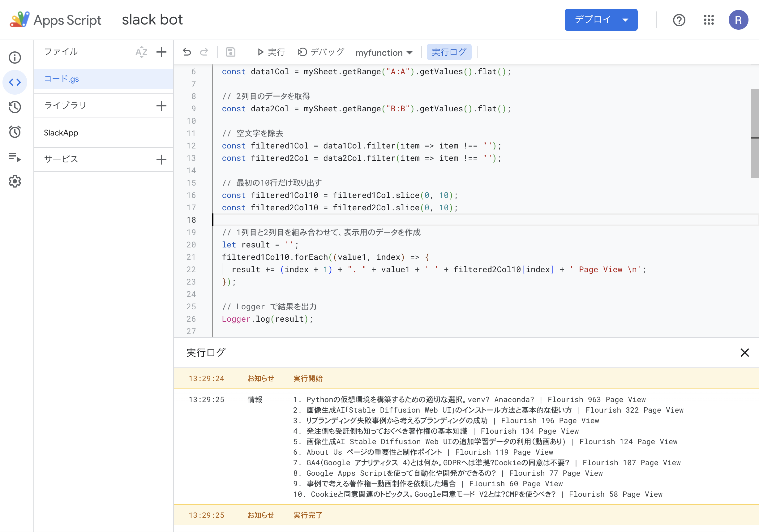Screen dimensions: 759x532
Task: Select the コード.gs file
Action: 104,79
